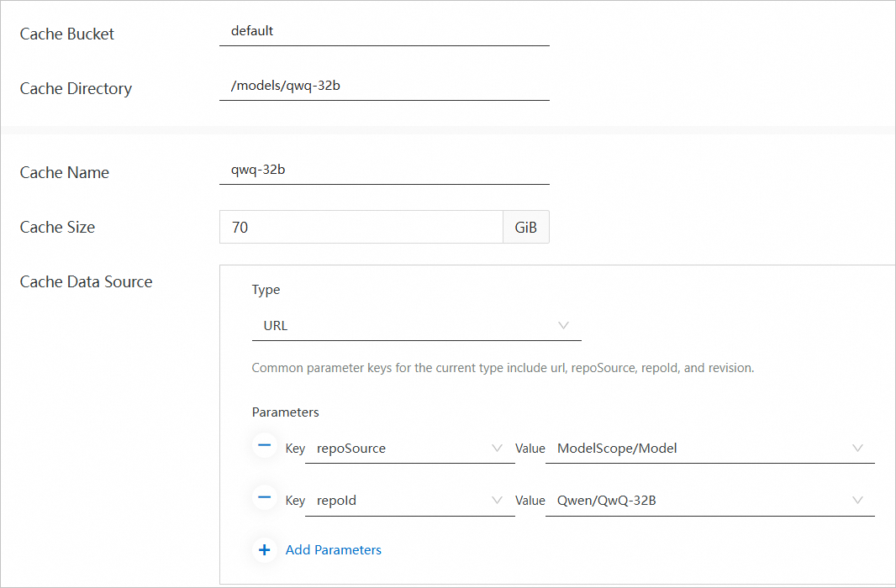
Task: Remove the repoSource parameter row
Action: click(x=264, y=447)
